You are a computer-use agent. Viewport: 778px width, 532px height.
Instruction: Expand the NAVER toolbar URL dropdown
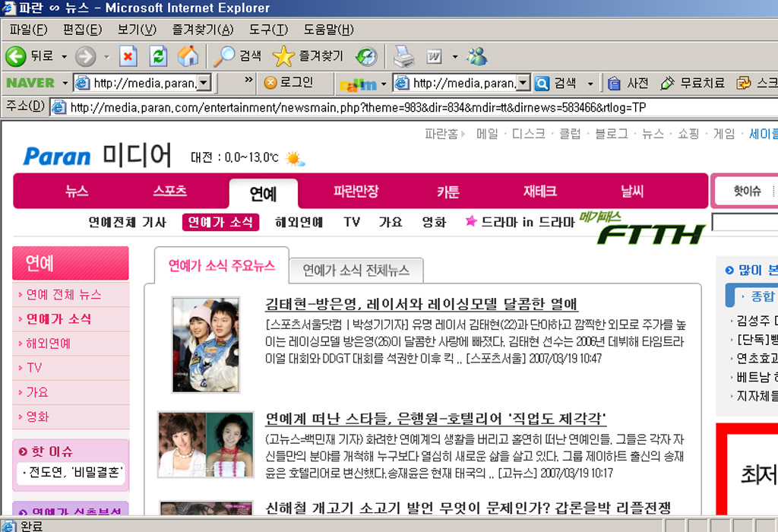(x=204, y=82)
